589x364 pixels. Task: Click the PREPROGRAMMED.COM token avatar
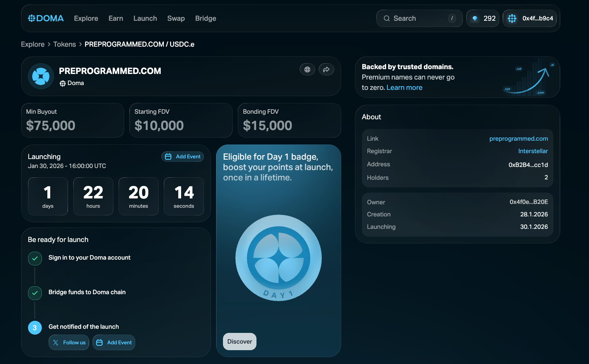[x=41, y=76]
